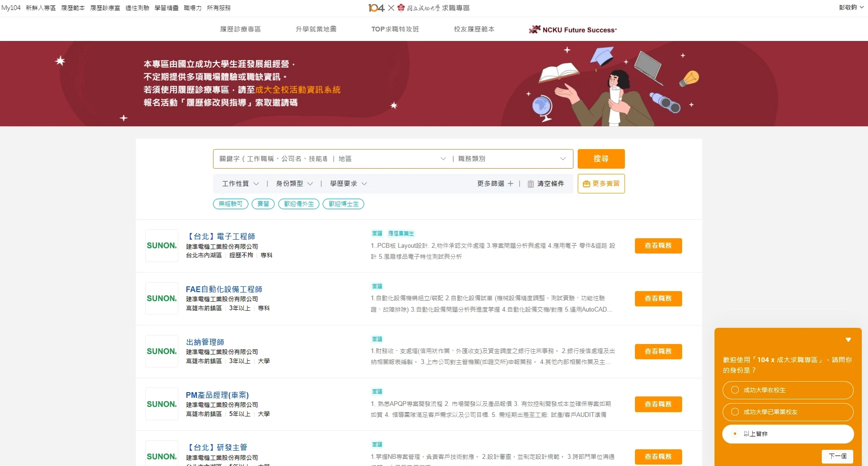Open 校友履歷範本 tab

point(474,29)
